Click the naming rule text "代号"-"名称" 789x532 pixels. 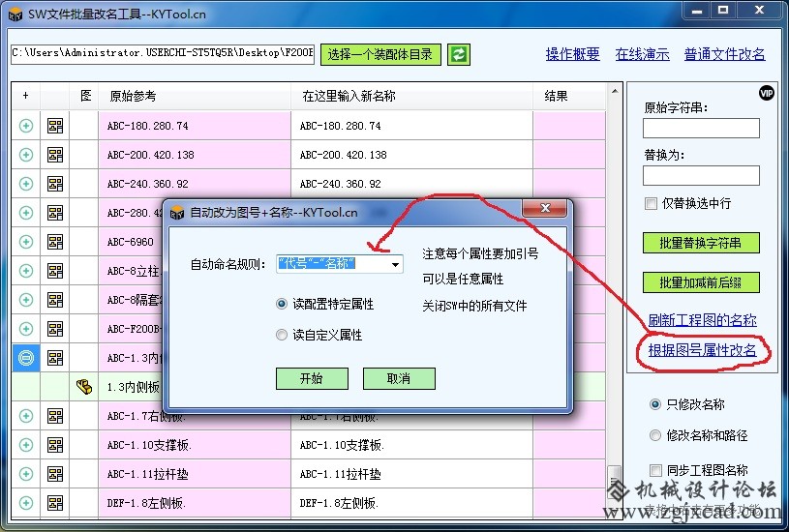[318, 263]
